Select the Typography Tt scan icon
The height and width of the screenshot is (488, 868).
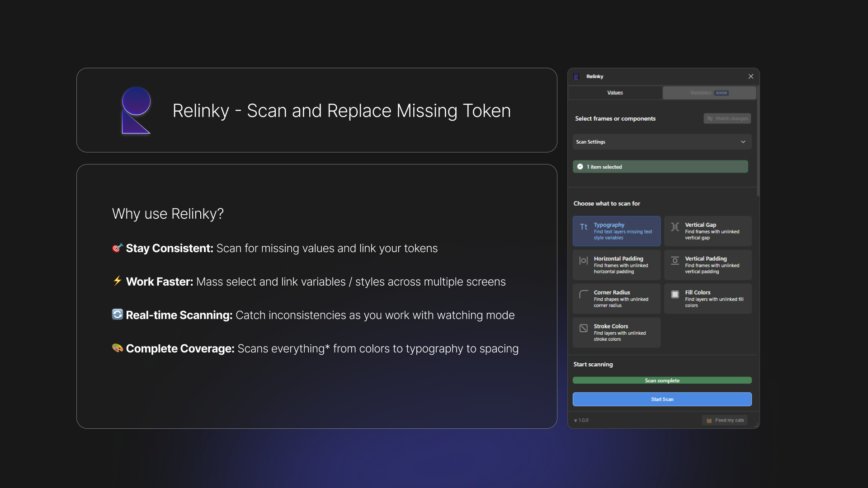pyautogui.click(x=584, y=227)
